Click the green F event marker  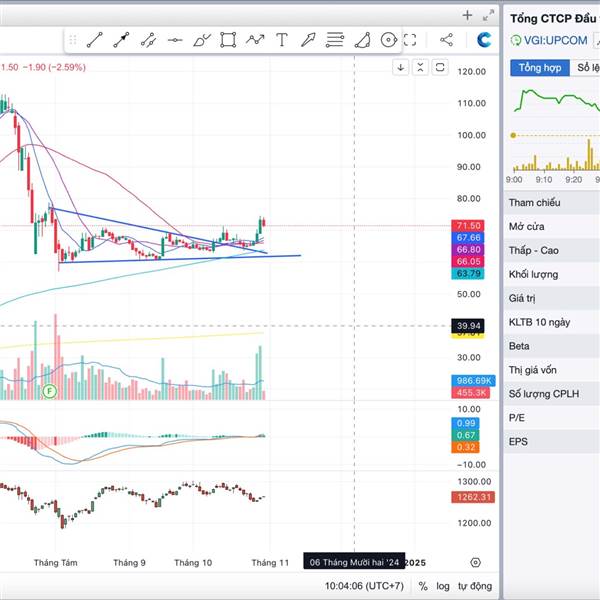tap(49, 391)
